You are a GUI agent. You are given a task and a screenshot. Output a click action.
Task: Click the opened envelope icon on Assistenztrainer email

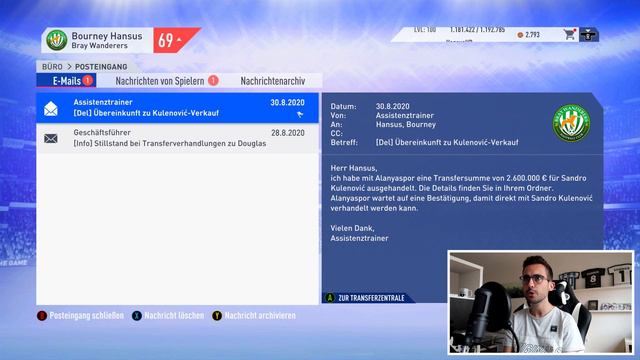pos(51,109)
